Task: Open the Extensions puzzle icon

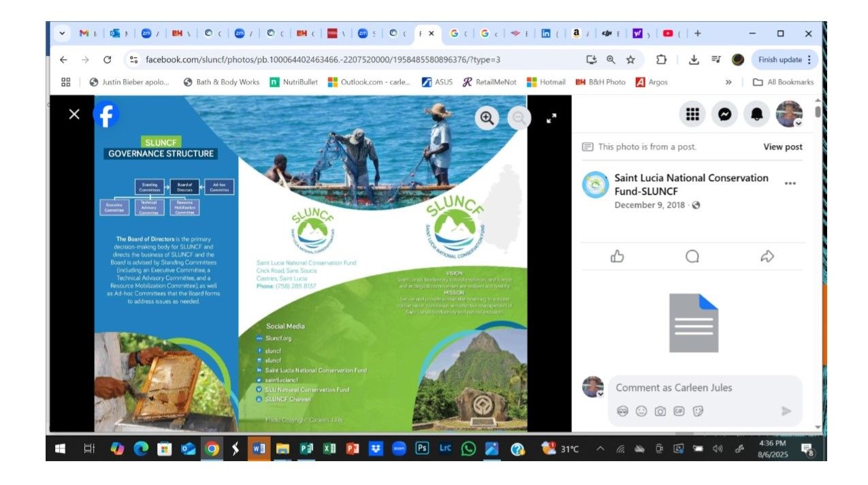Action: coord(661,59)
